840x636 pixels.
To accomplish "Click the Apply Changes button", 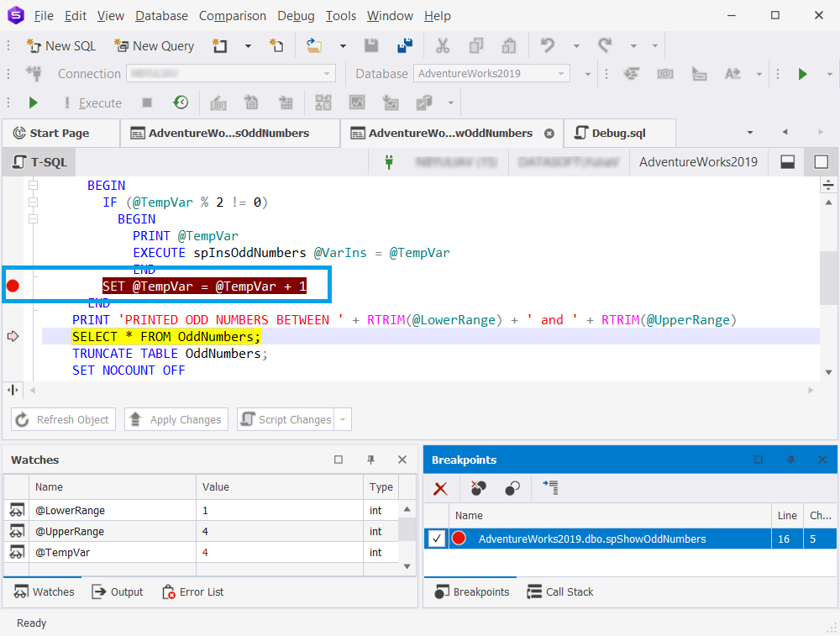I will 176,419.
